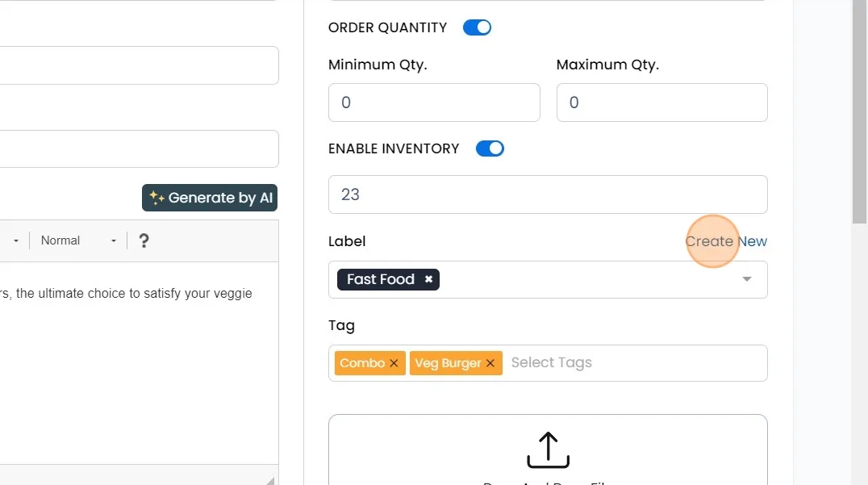Focus the Minimum Qty. field
Image resolution: width=868 pixels, height=485 pixels.
coord(434,102)
